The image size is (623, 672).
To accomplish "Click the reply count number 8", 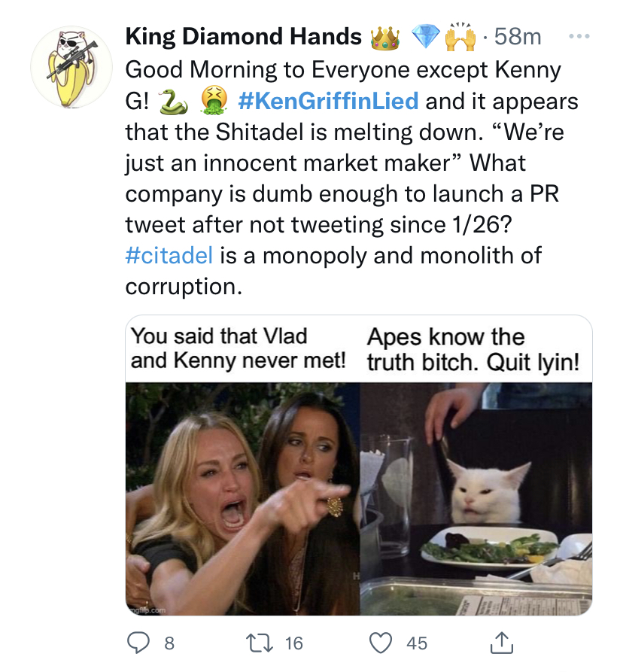I will tap(169, 643).
